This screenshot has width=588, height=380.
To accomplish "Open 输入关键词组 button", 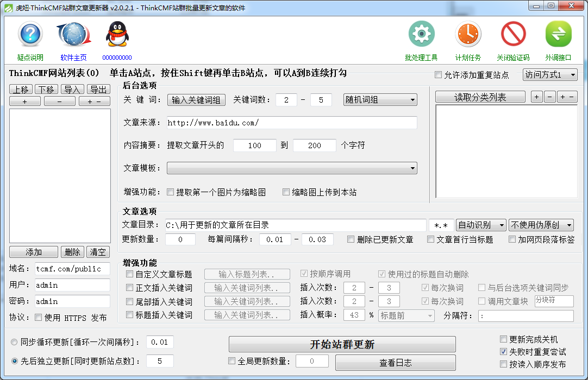I will tap(196, 100).
